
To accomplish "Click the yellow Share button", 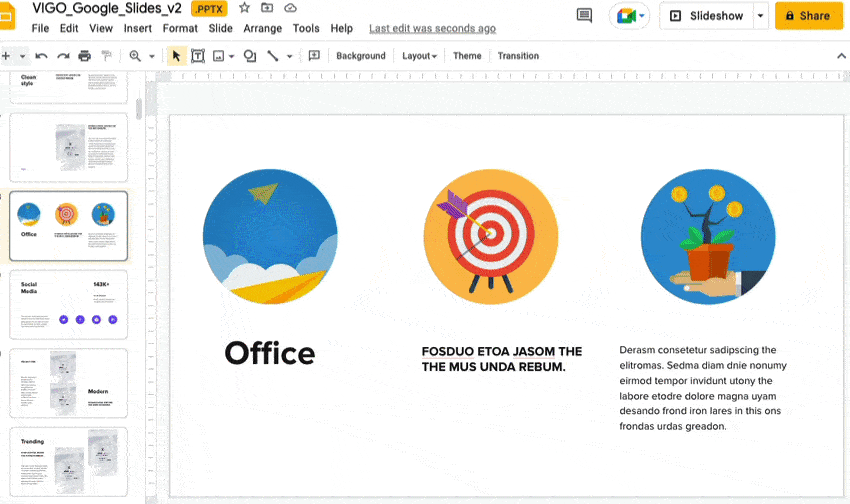I will click(x=808, y=16).
